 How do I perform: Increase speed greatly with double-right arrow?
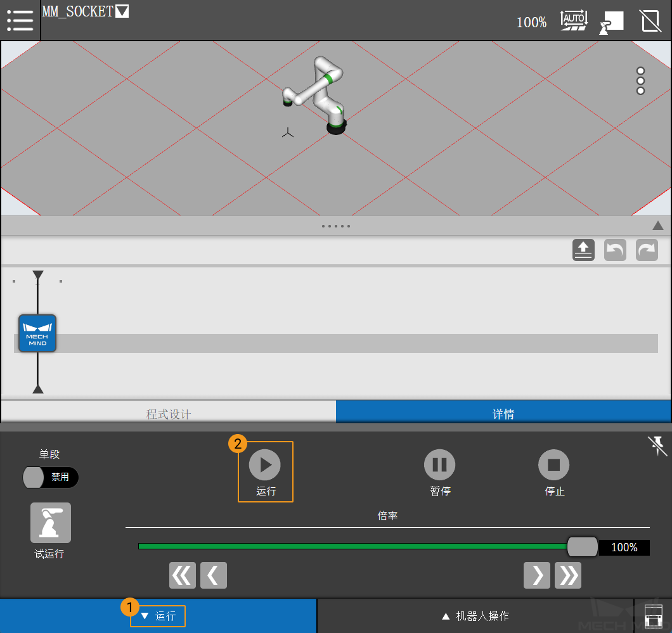(568, 575)
